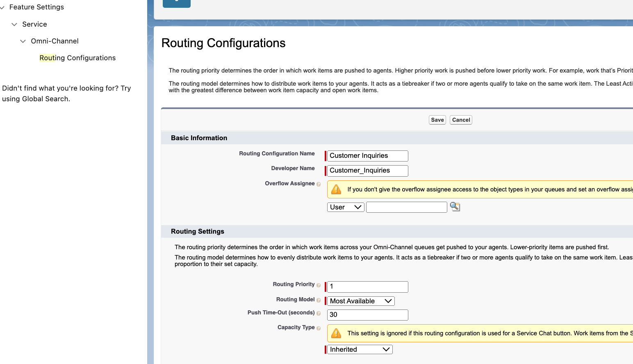Cancel the routing configuration edits

(460, 120)
